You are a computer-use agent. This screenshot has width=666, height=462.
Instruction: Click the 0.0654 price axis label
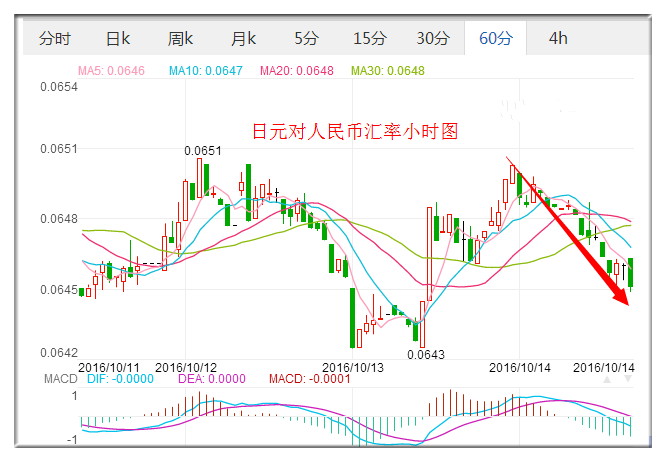click(x=59, y=87)
